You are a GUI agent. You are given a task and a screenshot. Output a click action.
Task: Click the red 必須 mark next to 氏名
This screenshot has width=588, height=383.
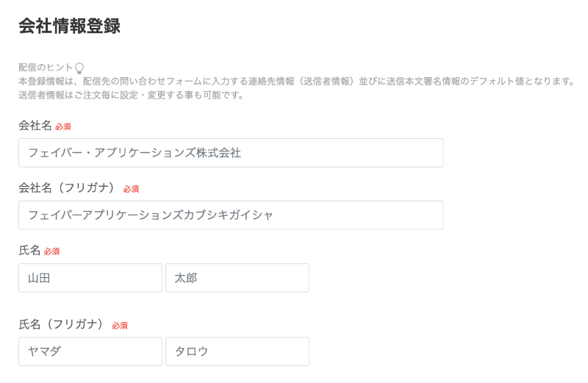pos(51,251)
